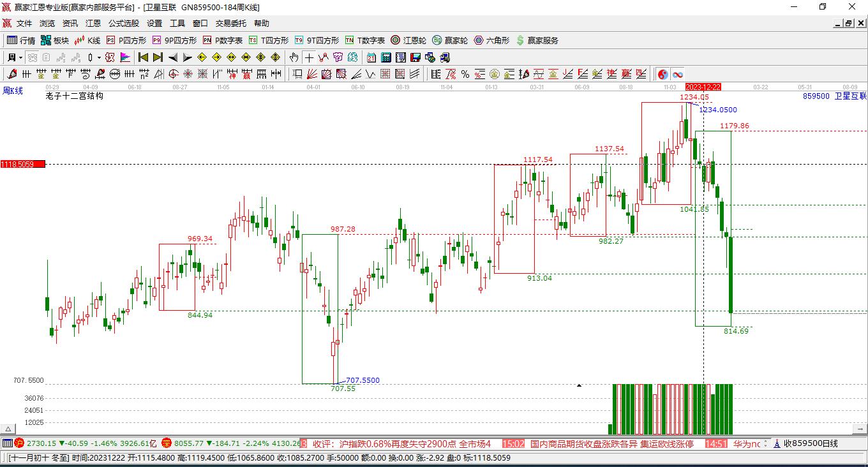Select the percent line tool
Screen dimensions: 868x467
pos(465,74)
